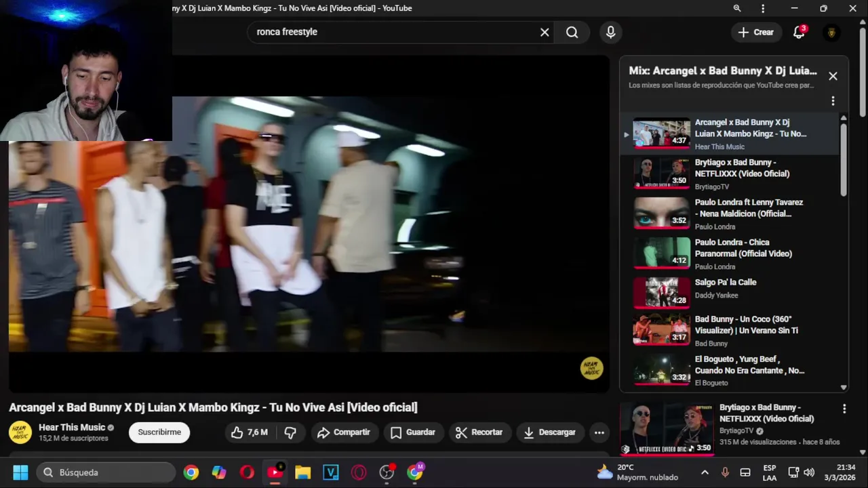Image resolution: width=868 pixels, height=488 pixels.
Task: Open the Hear This Music channel name link
Action: [72, 428]
